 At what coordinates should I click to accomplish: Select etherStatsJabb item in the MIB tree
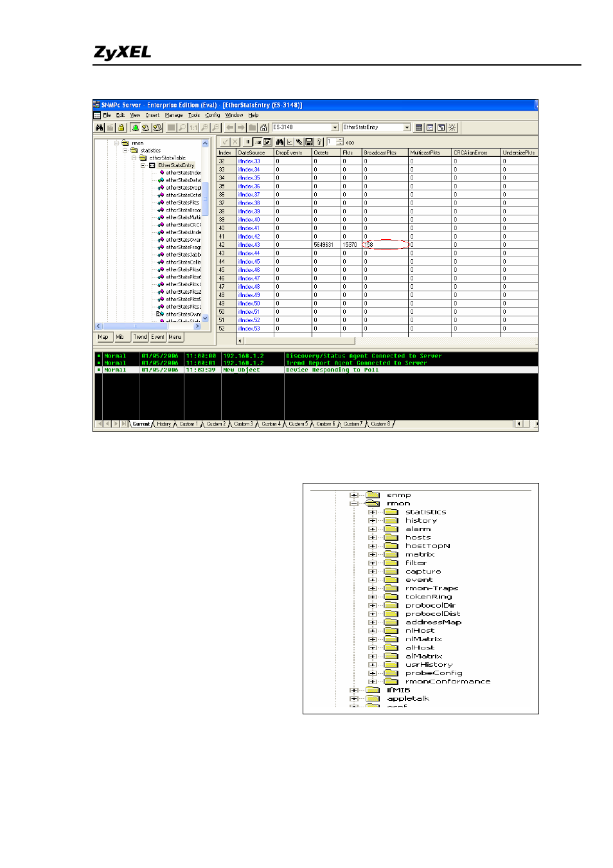click(180, 255)
